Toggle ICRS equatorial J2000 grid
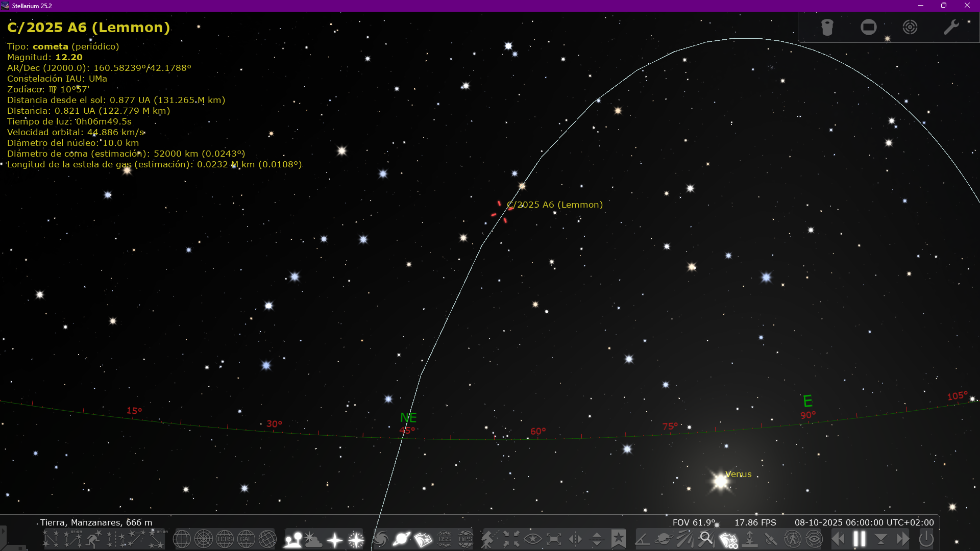The width and height of the screenshot is (980, 551). (225, 539)
